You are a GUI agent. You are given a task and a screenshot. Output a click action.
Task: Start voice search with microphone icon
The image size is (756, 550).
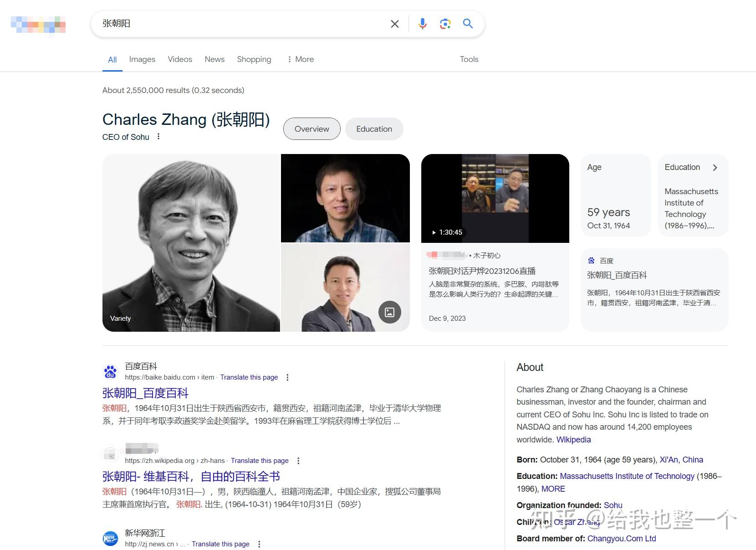click(423, 24)
